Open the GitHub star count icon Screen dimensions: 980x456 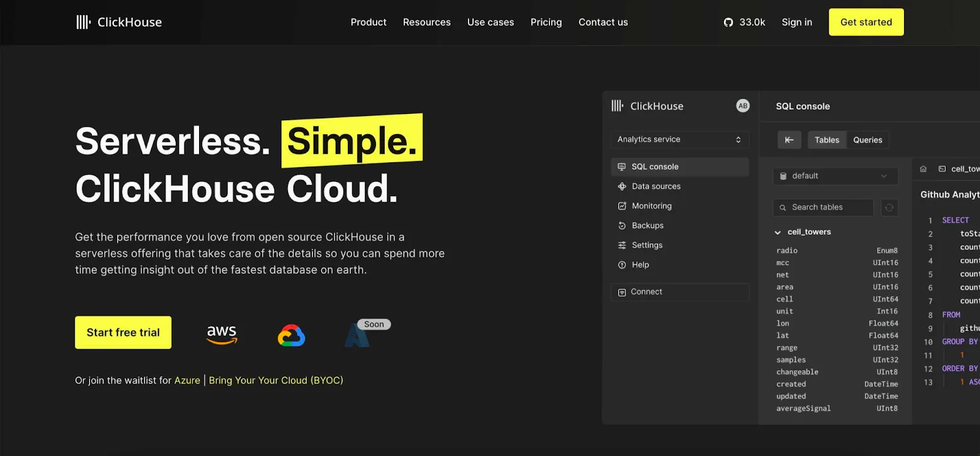(728, 22)
